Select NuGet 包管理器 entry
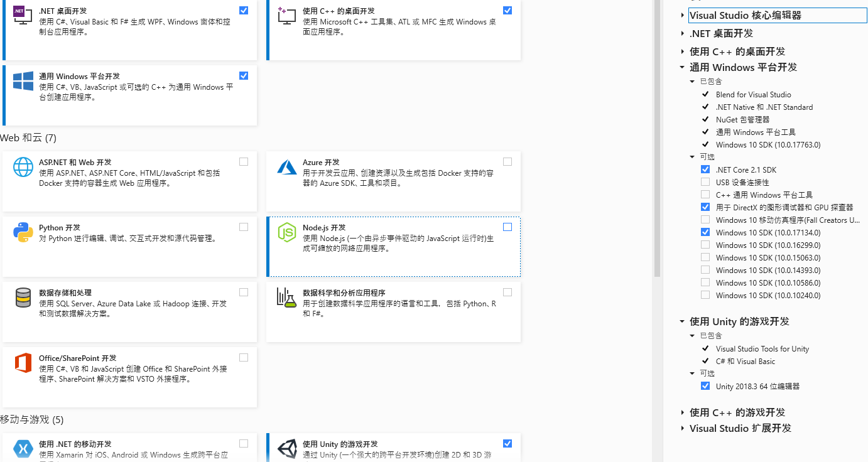The image size is (868, 462). click(x=742, y=119)
